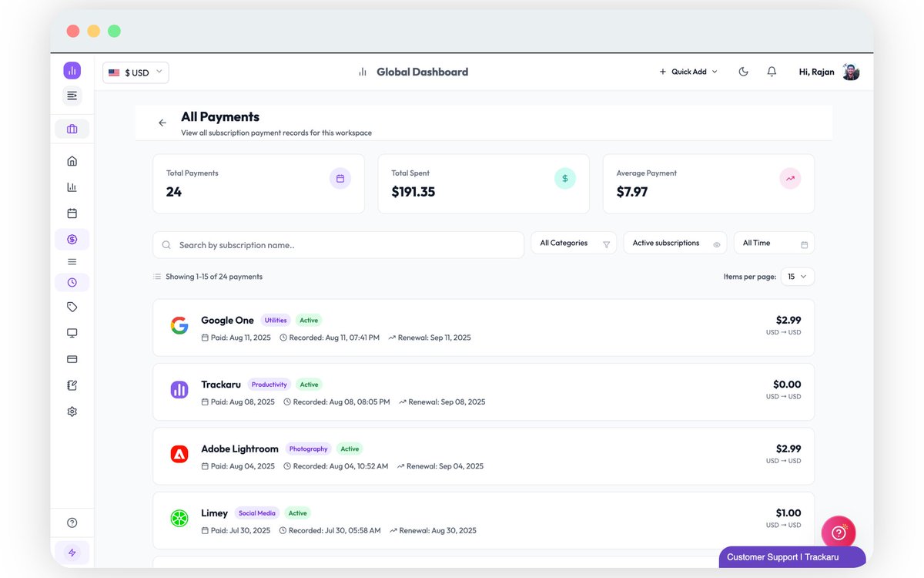This screenshot has height=578, width=924.
Task: Open the All Time date filter
Action: (774, 244)
